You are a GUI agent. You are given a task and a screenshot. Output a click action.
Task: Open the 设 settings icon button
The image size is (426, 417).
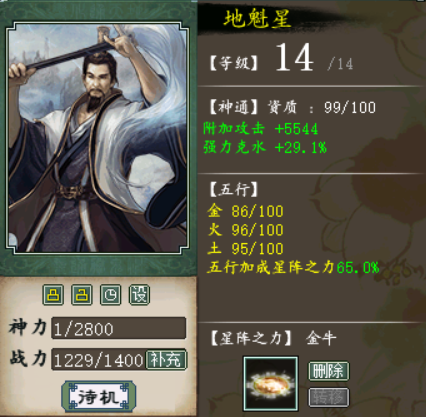(139, 295)
